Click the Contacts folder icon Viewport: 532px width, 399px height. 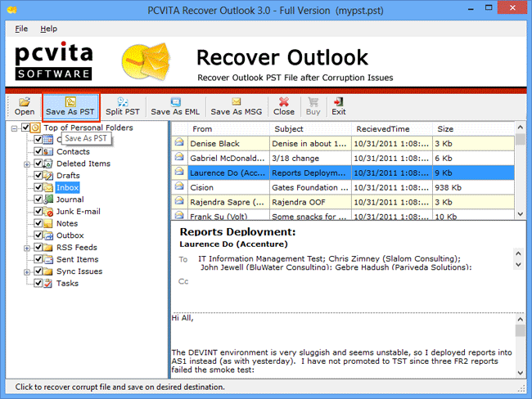coord(48,151)
